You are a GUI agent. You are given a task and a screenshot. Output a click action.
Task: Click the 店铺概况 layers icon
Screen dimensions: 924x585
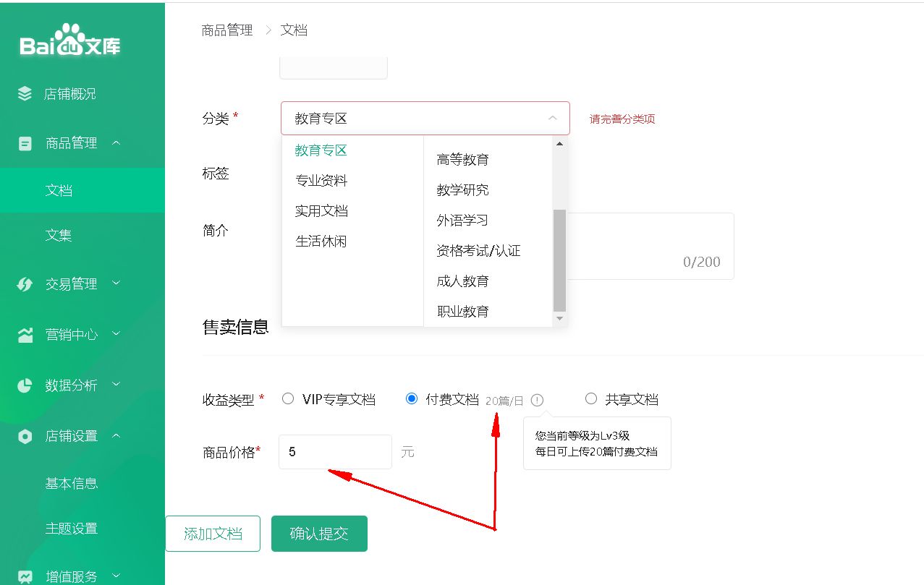click(25, 93)
